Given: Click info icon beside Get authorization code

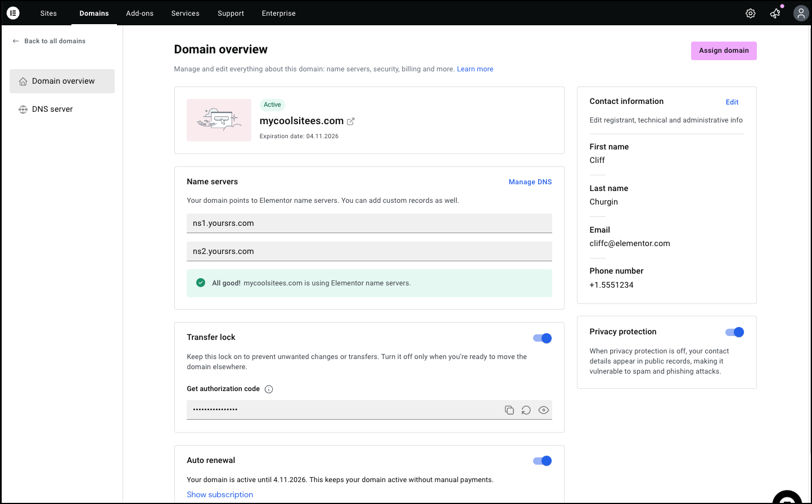Looking at the screenshot, I should coord(269,389).
